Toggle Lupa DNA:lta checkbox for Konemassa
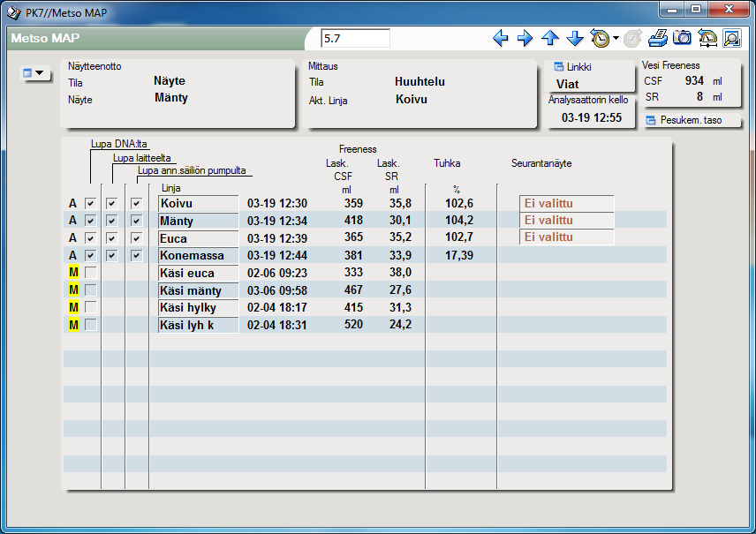This screenshot has height=534, width=756. [x=90, y=255]
